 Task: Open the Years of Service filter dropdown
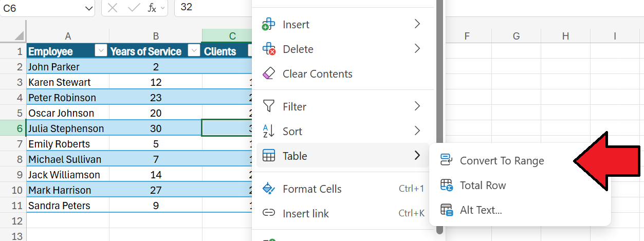(194, 51)
